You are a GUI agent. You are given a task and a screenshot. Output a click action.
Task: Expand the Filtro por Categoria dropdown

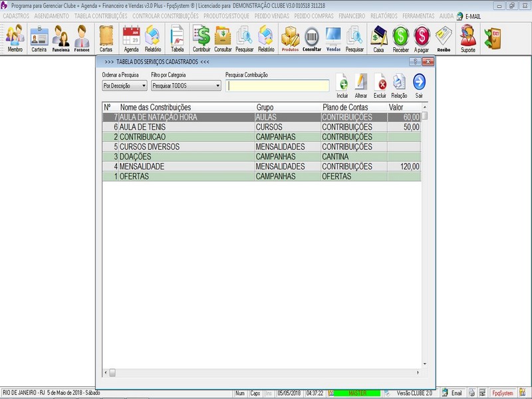(x=217, y=86)
